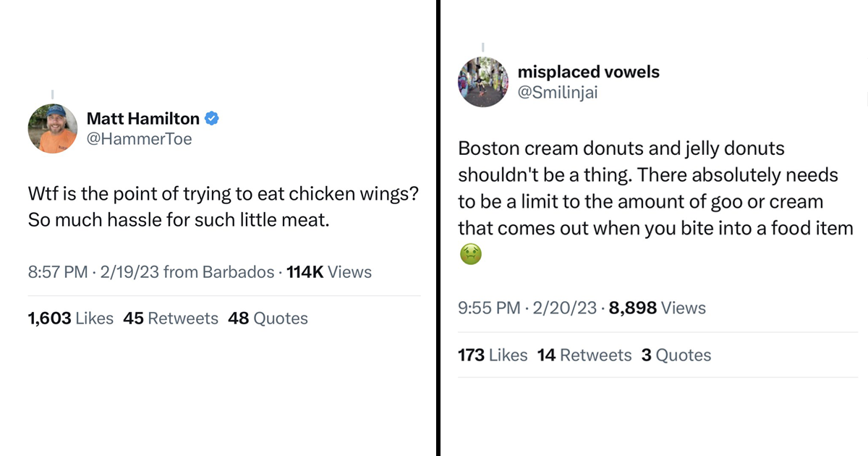Click the Matt Hamilton display name
868x456 pixels.
click(143, 119)
